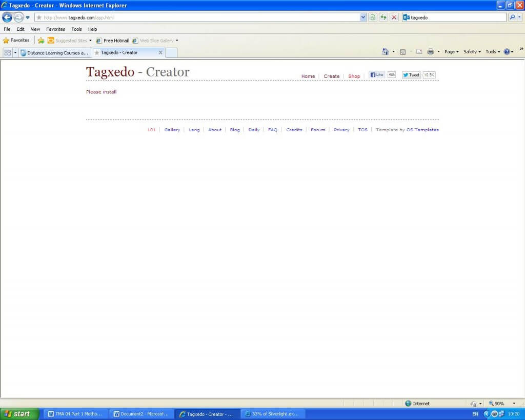Open the tab list dropdown arrow
This screenshot has width=525, height=420.
click(15, 53)
